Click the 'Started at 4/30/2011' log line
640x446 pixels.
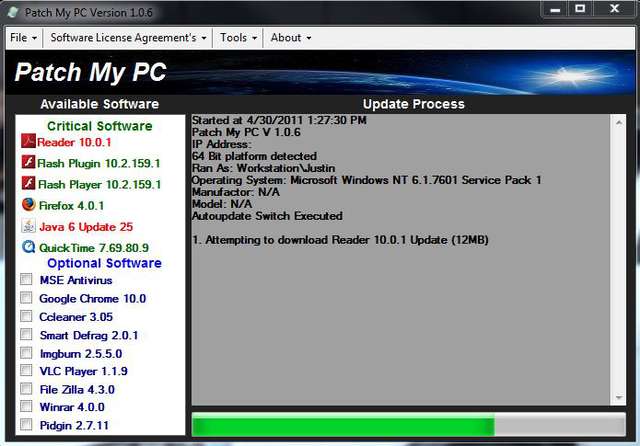[279, 120]
